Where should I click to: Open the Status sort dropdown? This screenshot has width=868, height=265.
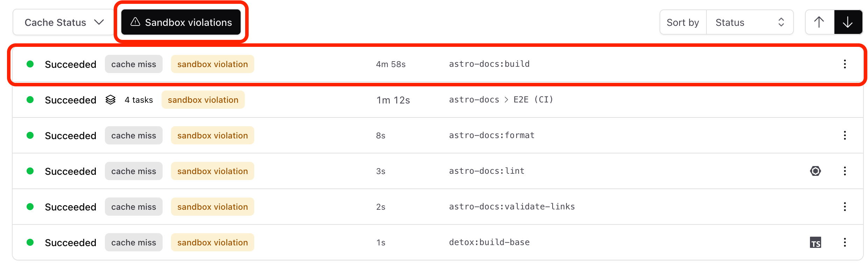tap(750, 22)
